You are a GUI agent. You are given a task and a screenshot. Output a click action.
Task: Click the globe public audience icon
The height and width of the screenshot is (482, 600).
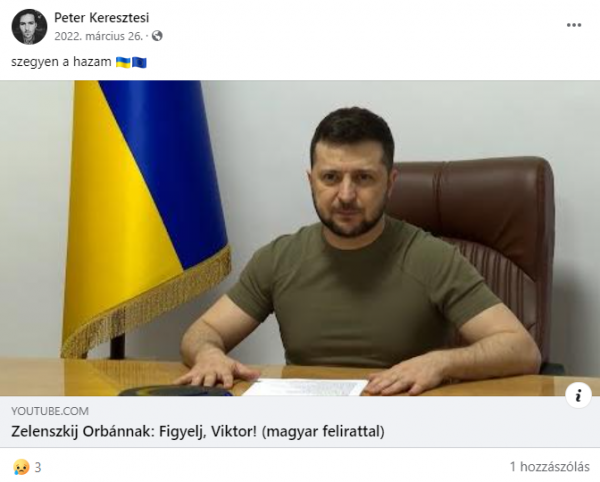point(157,36)
